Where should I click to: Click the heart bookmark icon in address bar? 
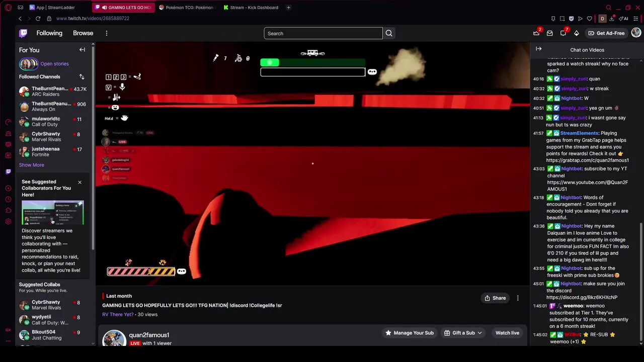click(589, 19)
